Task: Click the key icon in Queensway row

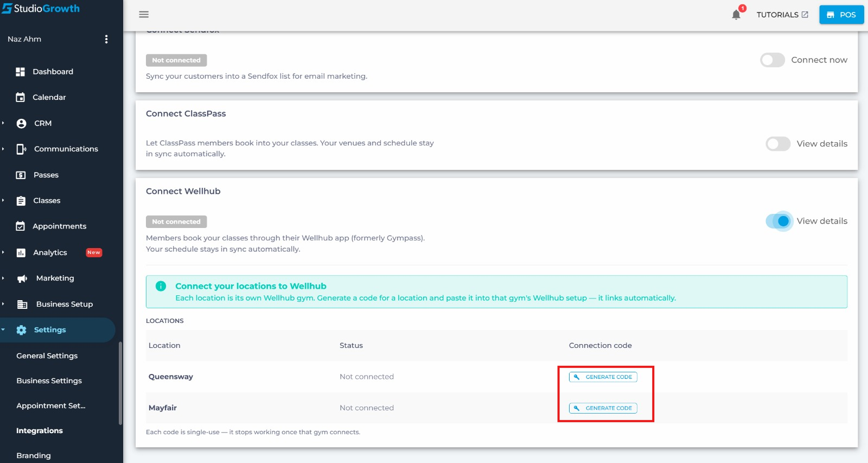Action: point(577,377)
